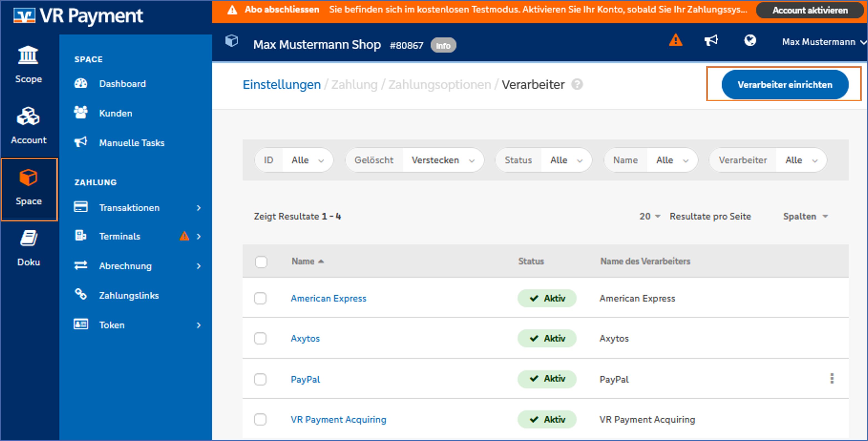Viewport: 868px width, 441px height.
Task: Expand the Transaktionen submenu chevron
Action: point(199,208)
